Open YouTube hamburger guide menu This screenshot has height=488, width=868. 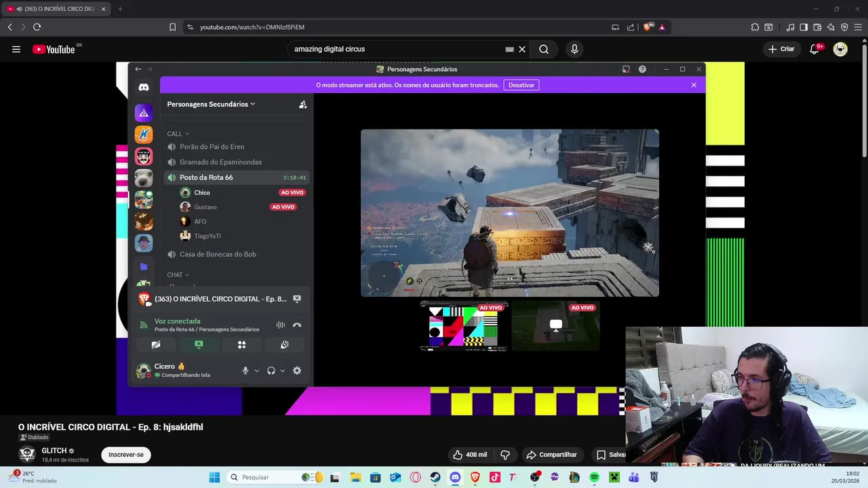pos(16,49)
